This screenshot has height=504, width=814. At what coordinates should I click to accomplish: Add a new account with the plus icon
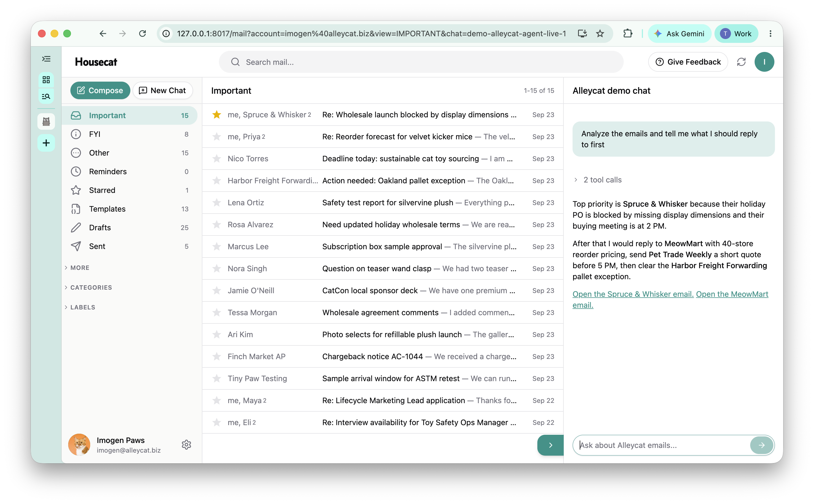tap(46, 143)
